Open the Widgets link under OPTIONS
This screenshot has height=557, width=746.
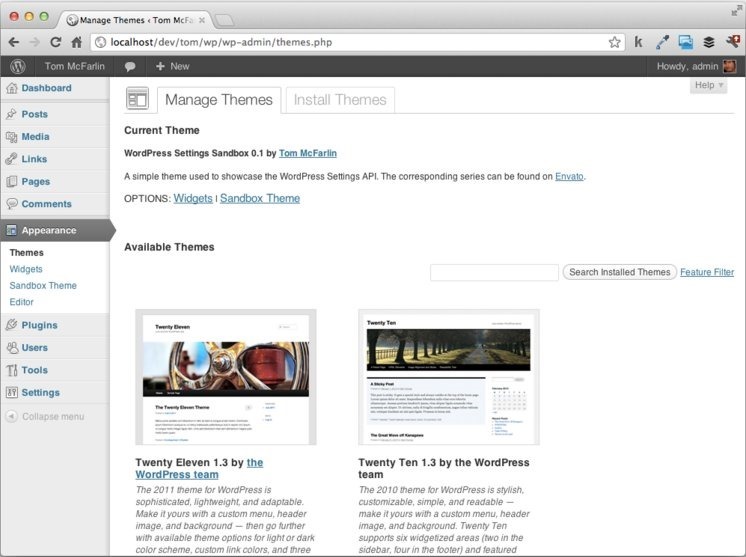(193, 198)
